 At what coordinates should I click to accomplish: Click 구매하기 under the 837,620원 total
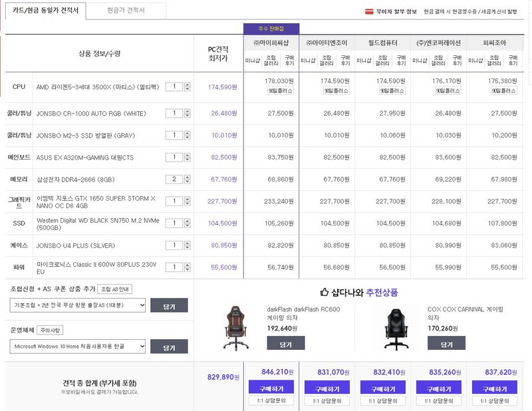[x=495, y=388]
